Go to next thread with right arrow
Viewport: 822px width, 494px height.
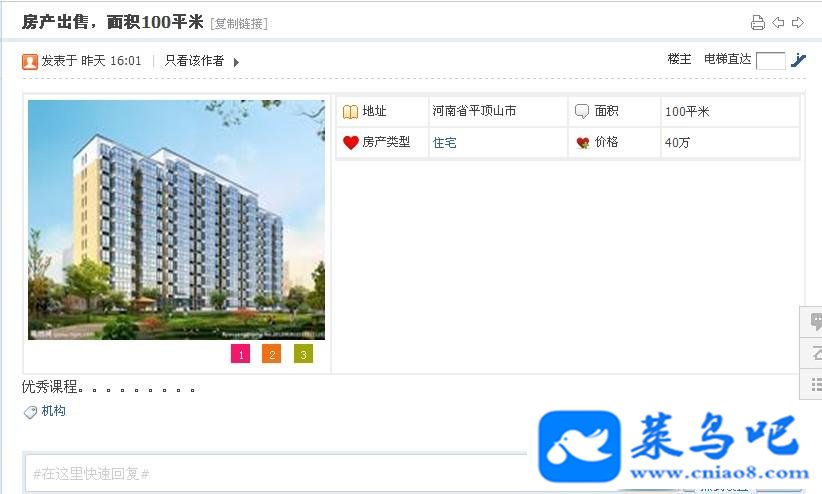(798, 23)
